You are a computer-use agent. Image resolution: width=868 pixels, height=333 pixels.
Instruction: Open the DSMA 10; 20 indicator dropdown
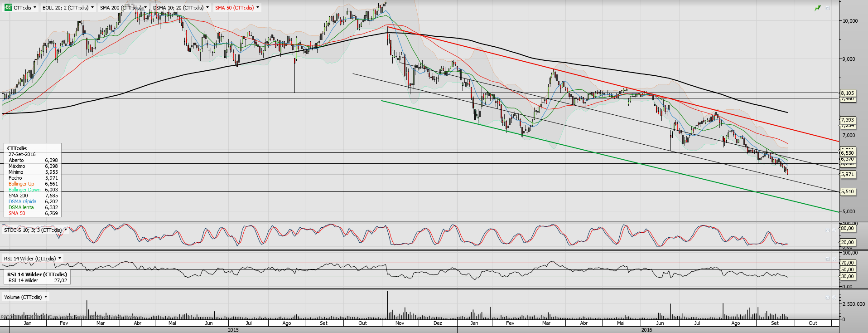click(207, 8)
